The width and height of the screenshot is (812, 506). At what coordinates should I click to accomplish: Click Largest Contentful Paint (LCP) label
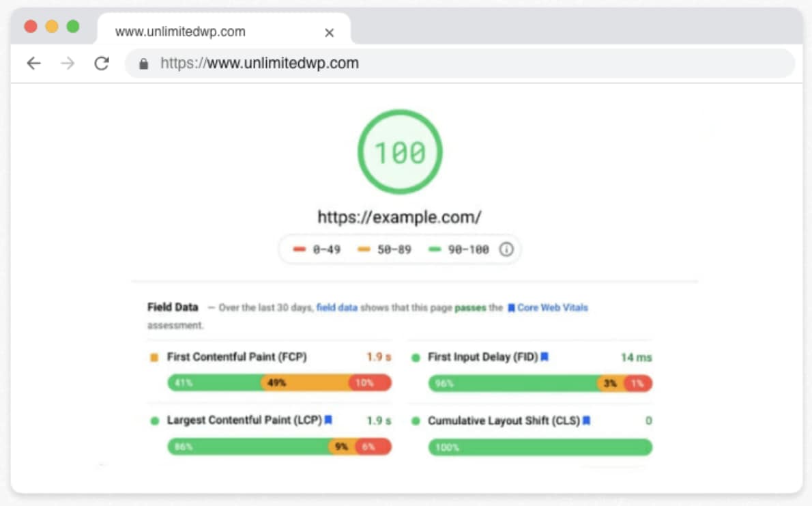(x=244, y=420)
